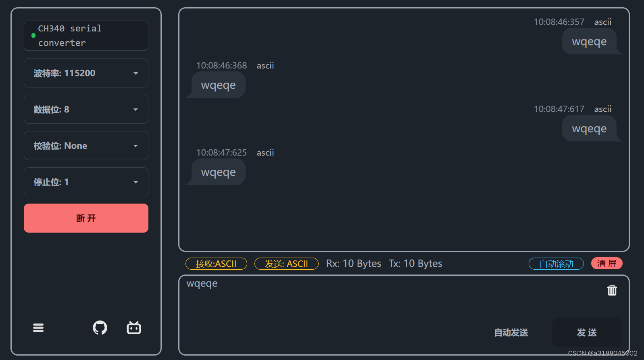This screenshot has width=644, height=360.
Task: Open the stop bits 1 dropdown
Action: click(x=86, y=182)
